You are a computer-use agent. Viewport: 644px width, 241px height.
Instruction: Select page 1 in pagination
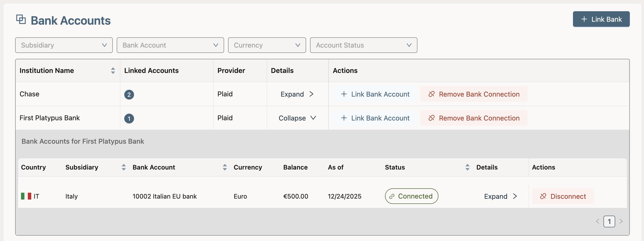click(x=609, y=221)
